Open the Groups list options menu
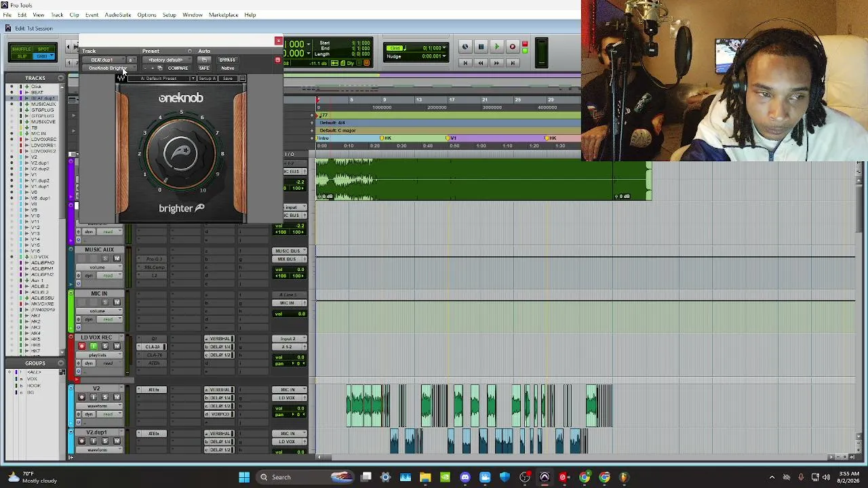 point(60,364)
